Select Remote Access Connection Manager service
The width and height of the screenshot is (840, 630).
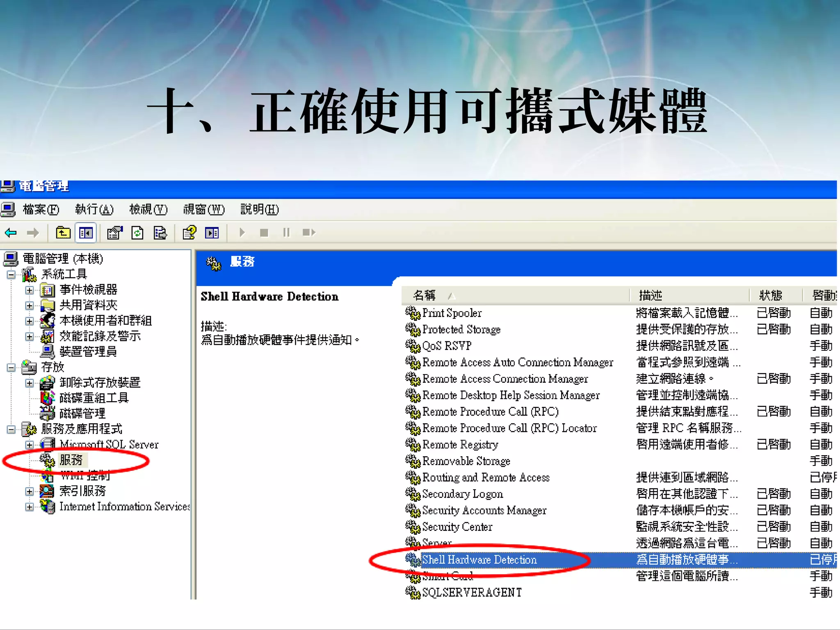pyautogui.click(x=505, y=379)
